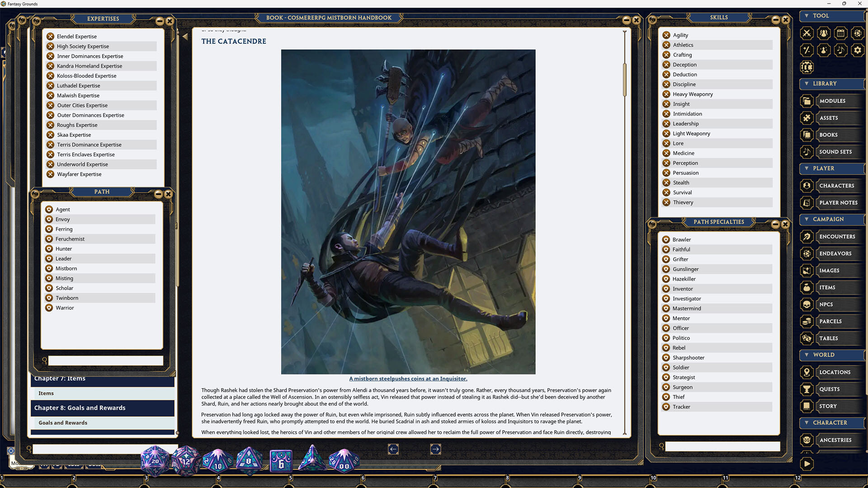The width and height of the screenshot is (868, 488).
Task: Open the TABLES campaign menu
Action: [x=840, y=338]
